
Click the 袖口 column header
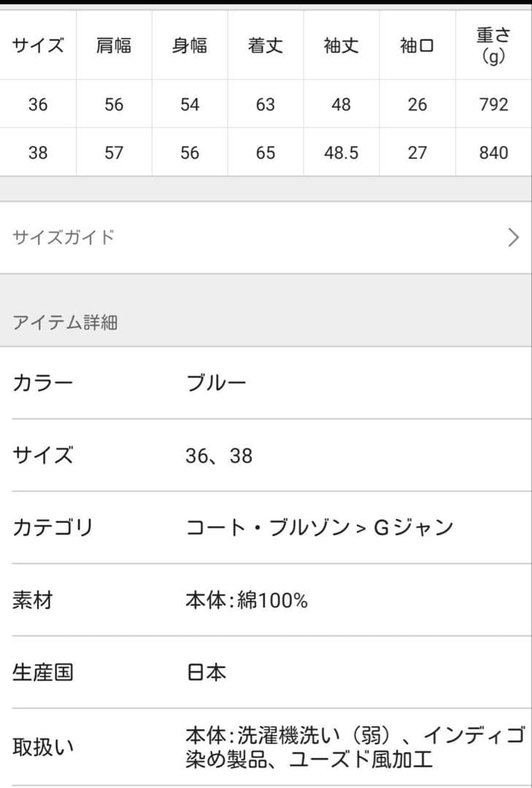[x=417, y=45]
